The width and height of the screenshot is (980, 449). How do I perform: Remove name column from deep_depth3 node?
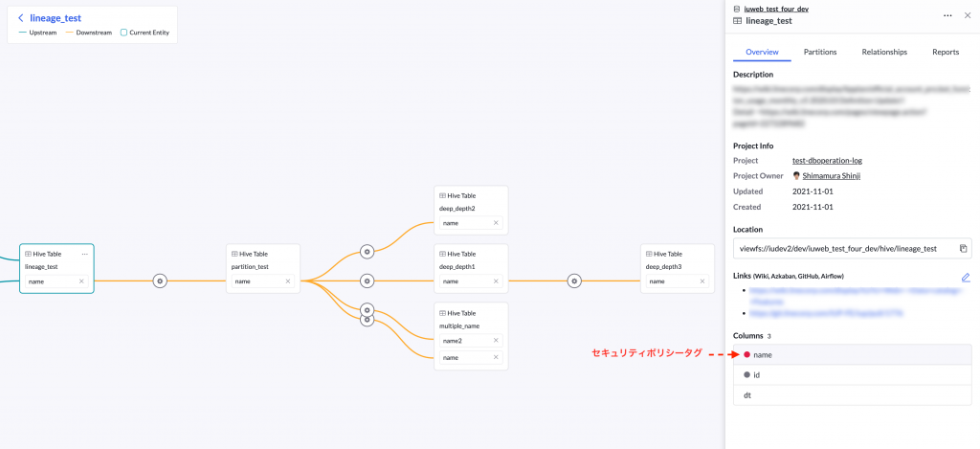click(702, 281)
